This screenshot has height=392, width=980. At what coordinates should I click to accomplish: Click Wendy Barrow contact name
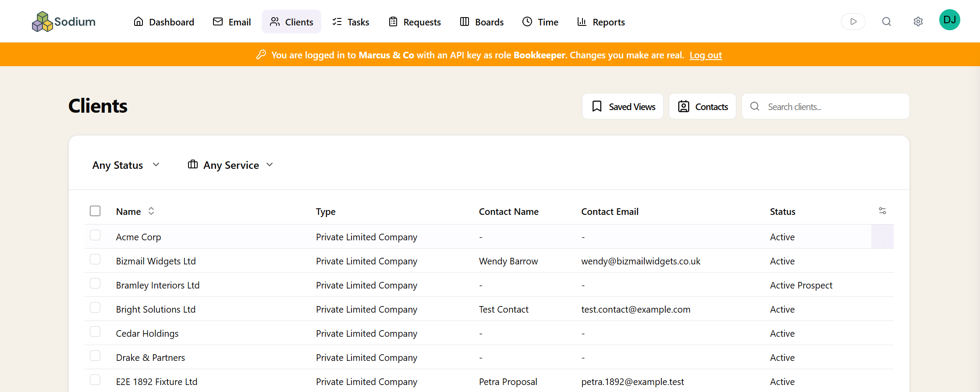point(508,261)
